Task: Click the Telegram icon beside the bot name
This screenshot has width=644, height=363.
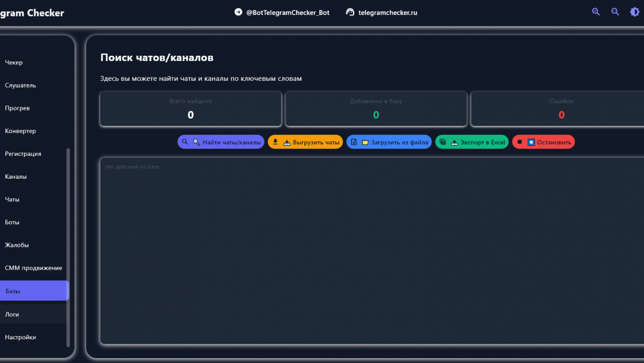Action: (238, 12)
